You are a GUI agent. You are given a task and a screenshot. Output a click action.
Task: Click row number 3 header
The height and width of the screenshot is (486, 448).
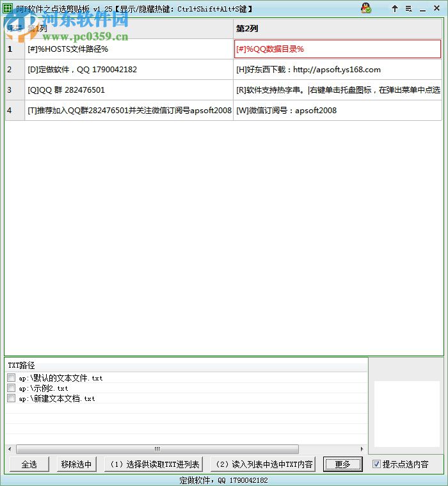[15, 90]
